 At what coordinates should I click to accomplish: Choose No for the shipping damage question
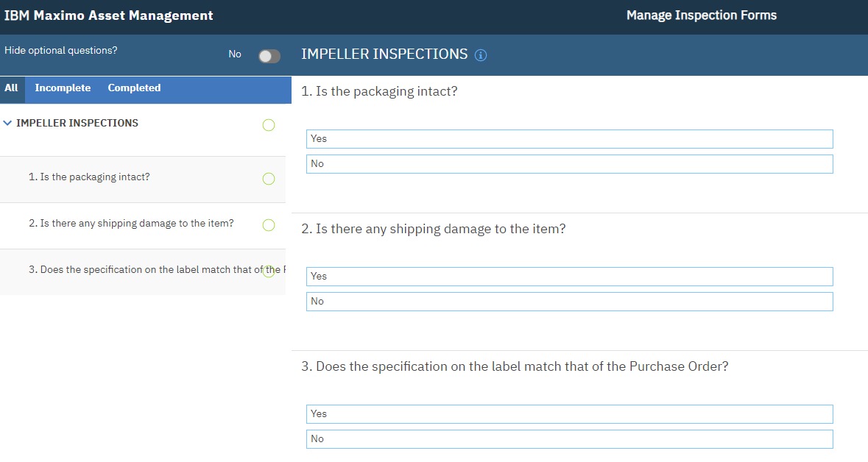(569, 301)
